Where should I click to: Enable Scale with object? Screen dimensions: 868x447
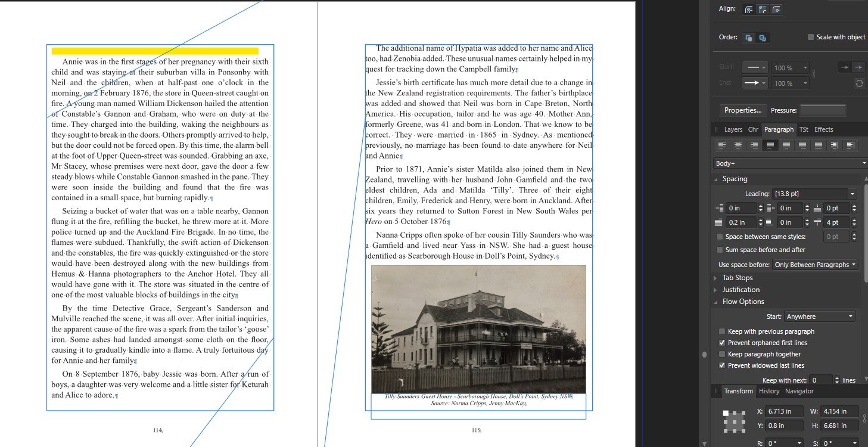pos(811,37)
